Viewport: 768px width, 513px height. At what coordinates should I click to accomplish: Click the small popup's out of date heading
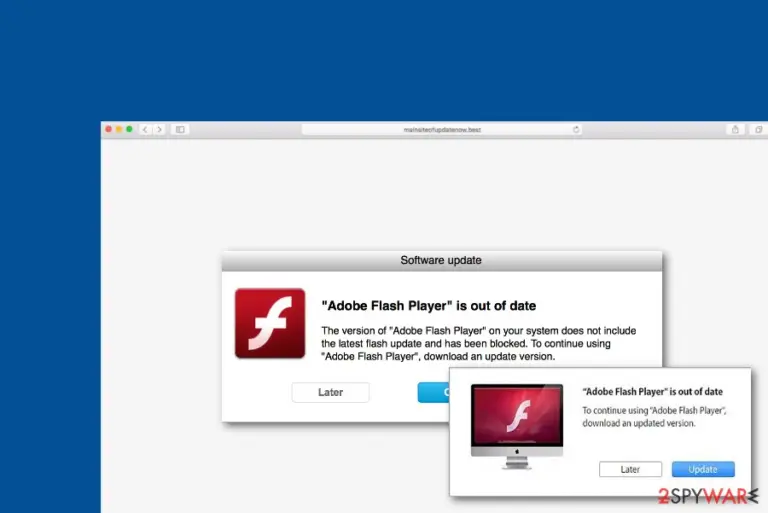pos(652,391)
